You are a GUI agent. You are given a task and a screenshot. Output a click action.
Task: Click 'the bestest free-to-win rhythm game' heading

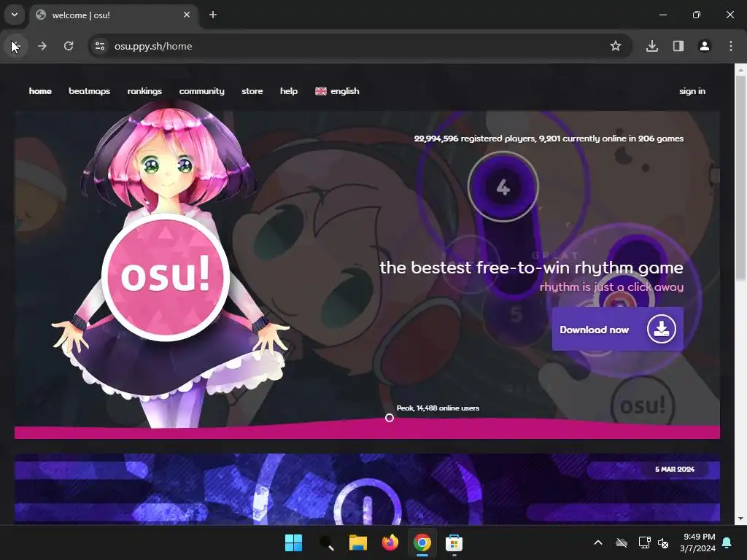point(531,268)
